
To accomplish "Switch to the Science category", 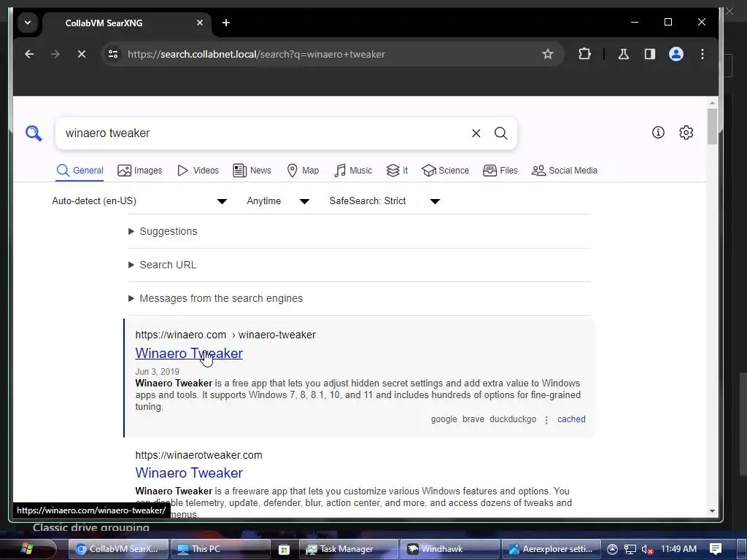I will click(x=445, y=171).
